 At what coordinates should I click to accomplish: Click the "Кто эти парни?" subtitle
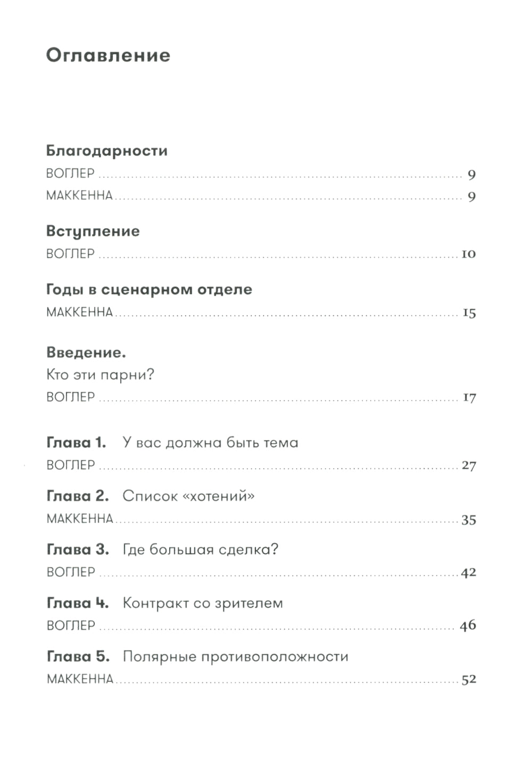(x=100, y=374)
